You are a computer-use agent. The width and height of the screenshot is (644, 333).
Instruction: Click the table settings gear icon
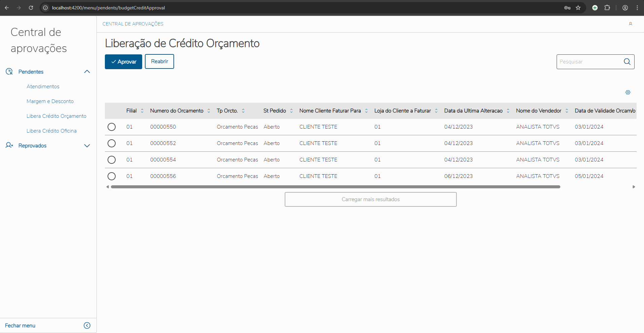click(x=628, y=92)
